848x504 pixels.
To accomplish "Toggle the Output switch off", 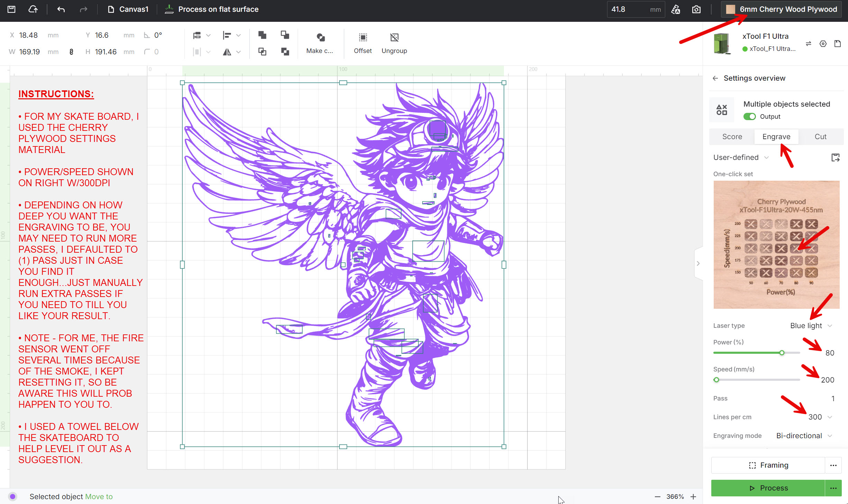I will [x=749, y=117].
